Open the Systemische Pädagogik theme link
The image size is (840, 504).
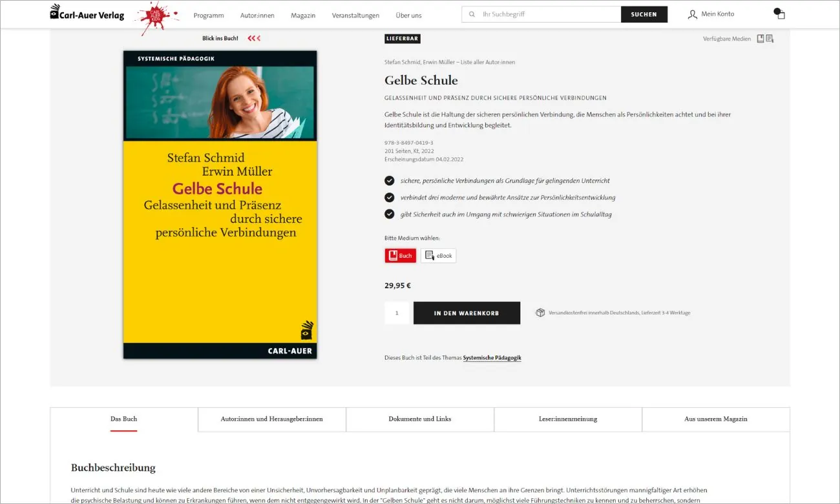pos(492,357)
